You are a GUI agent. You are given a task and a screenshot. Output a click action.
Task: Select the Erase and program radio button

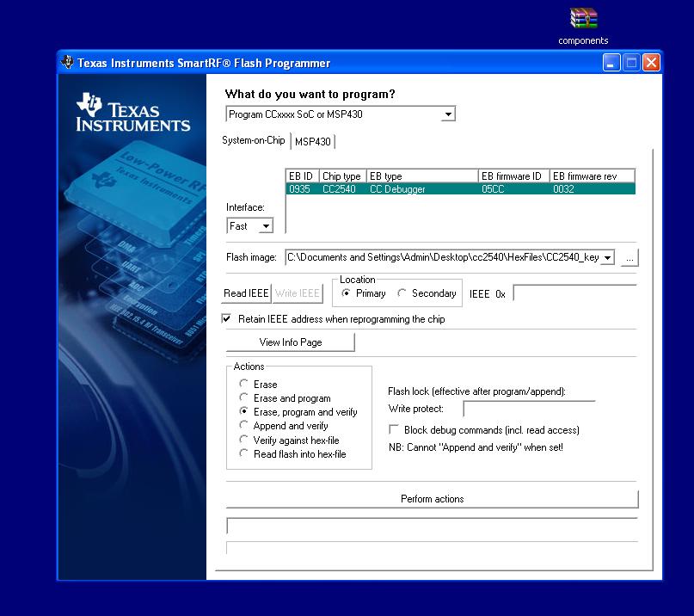(x=243, y=397)
